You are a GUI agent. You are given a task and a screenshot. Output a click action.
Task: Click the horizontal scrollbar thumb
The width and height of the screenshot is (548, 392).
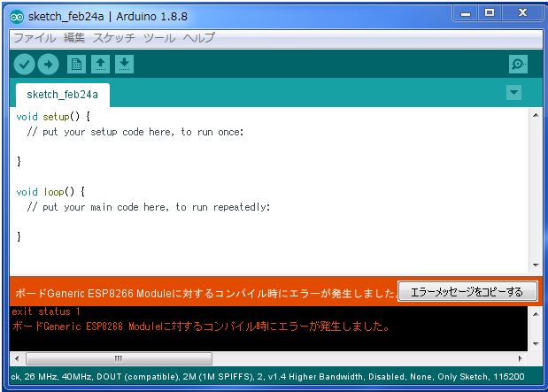coord(119,358)
